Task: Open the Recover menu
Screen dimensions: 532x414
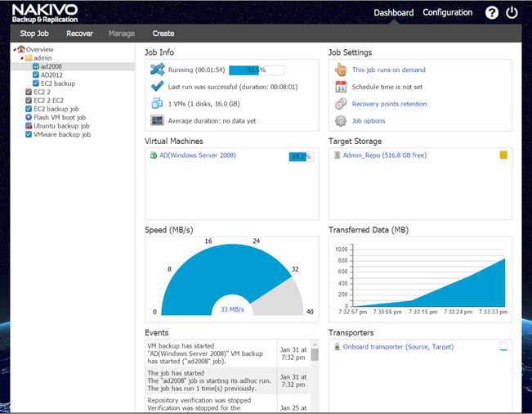Action: pos(79,34)
